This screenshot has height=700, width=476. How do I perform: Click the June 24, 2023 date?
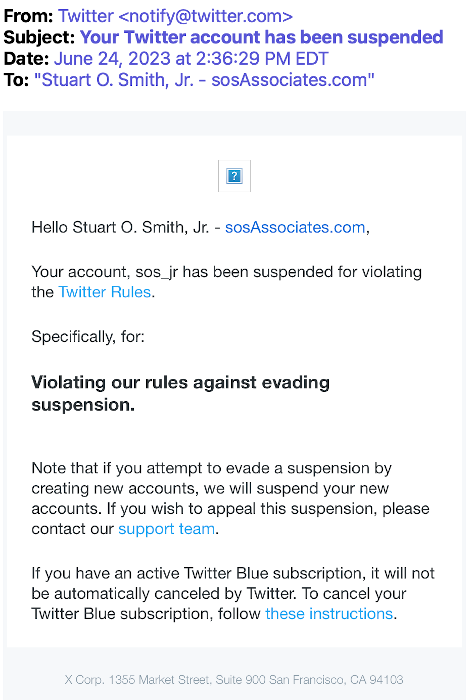point(191,59)
